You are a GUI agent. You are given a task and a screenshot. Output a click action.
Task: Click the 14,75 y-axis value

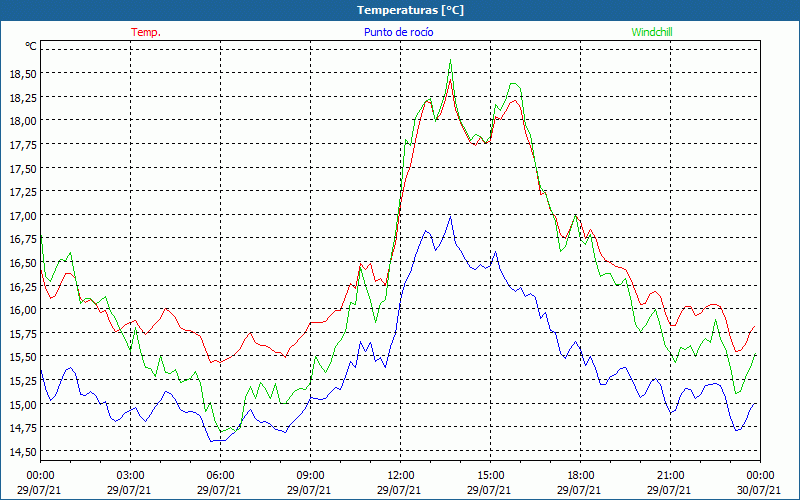(x=23, y=428)
